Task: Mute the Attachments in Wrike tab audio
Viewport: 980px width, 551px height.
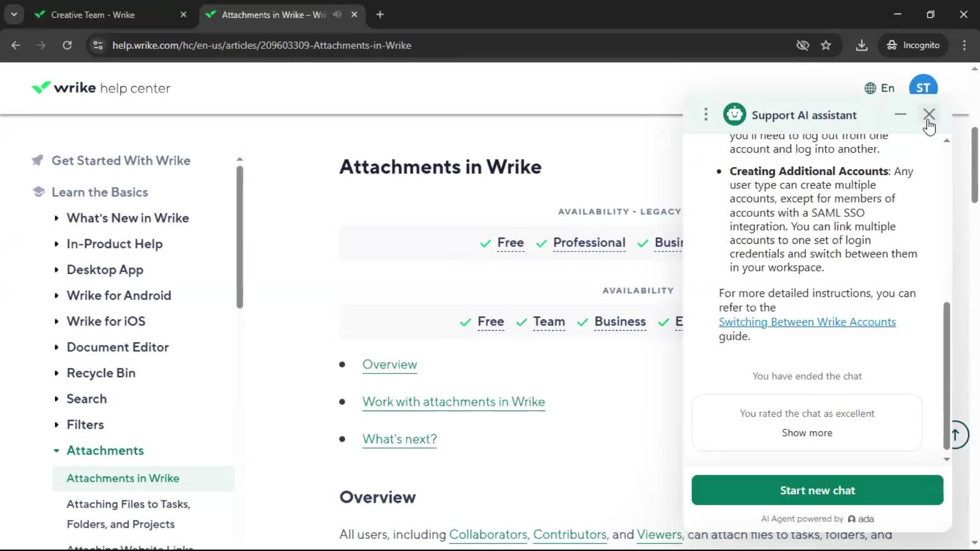Action: 337,15
